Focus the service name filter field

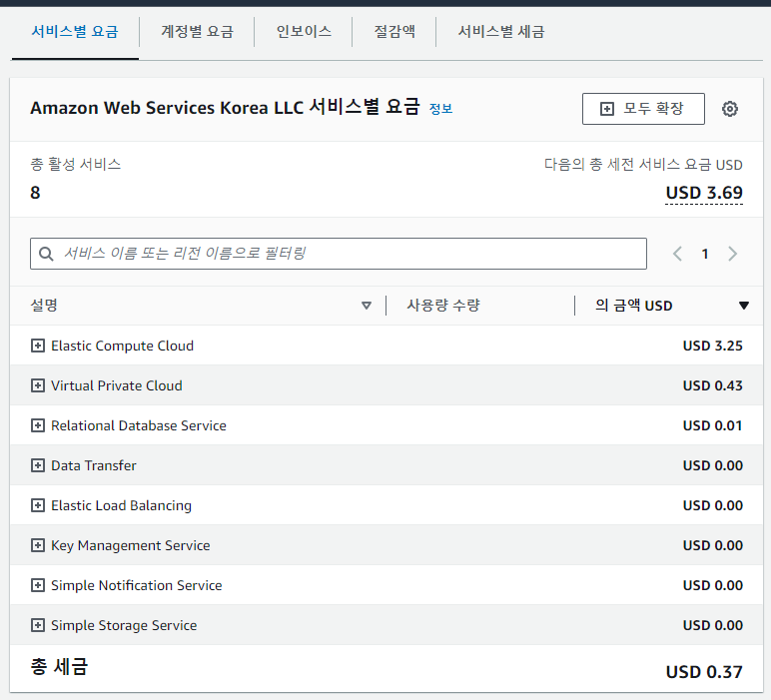tap(339, 254)
